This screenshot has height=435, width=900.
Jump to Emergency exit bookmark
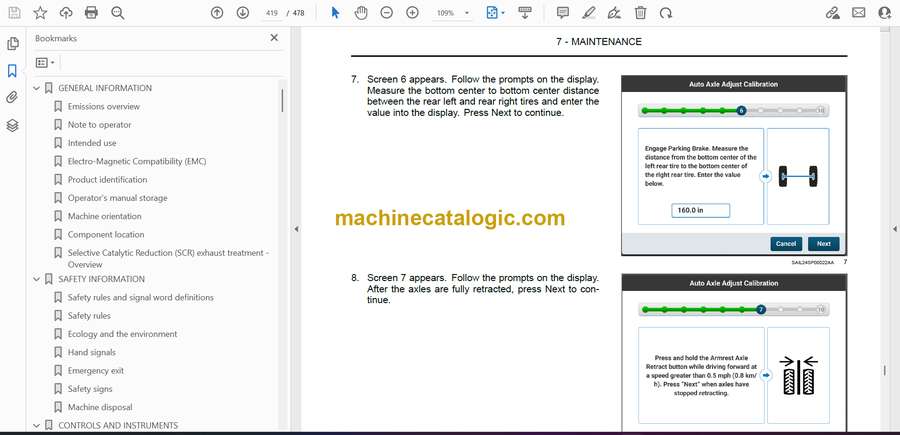pyautogui.click(x=97, y=371)
